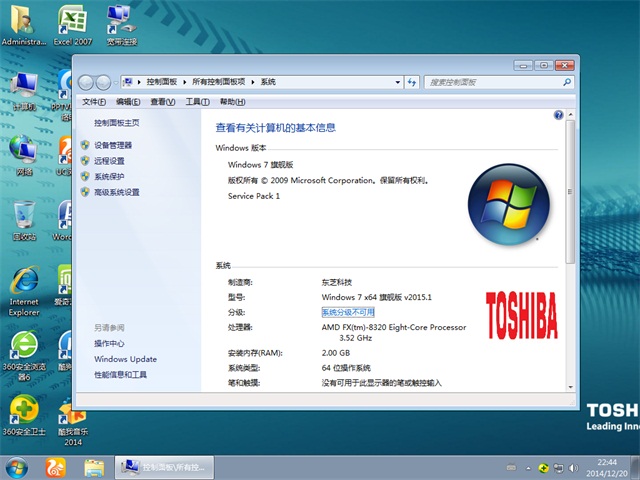Viewport: 640px width, 480px height.
Task: Open the 酷我音乐 2014 desktop icon
Action: 72,416
